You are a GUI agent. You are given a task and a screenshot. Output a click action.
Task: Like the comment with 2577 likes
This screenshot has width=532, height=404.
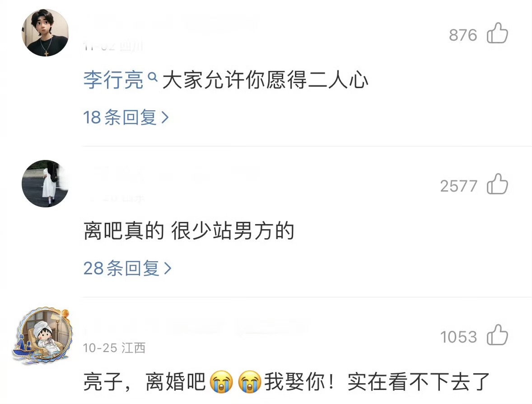[x=497, y=184]
